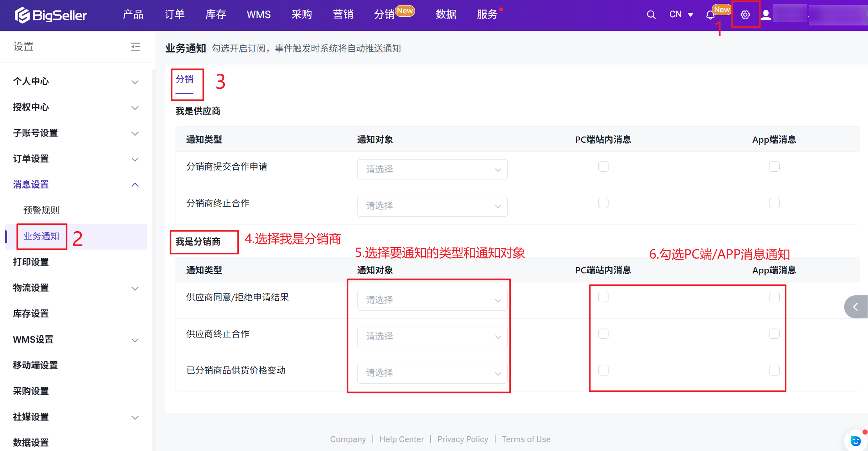
Task: Open the settings gear icon
Action: pos(745,15)
